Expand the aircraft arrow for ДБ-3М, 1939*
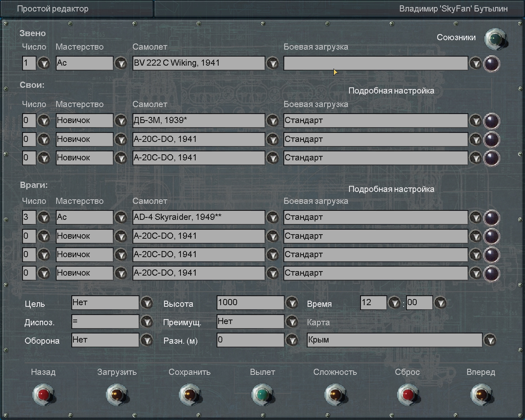Screen dimensions: 525x420 pyautogui.click(x=272, y=121)
